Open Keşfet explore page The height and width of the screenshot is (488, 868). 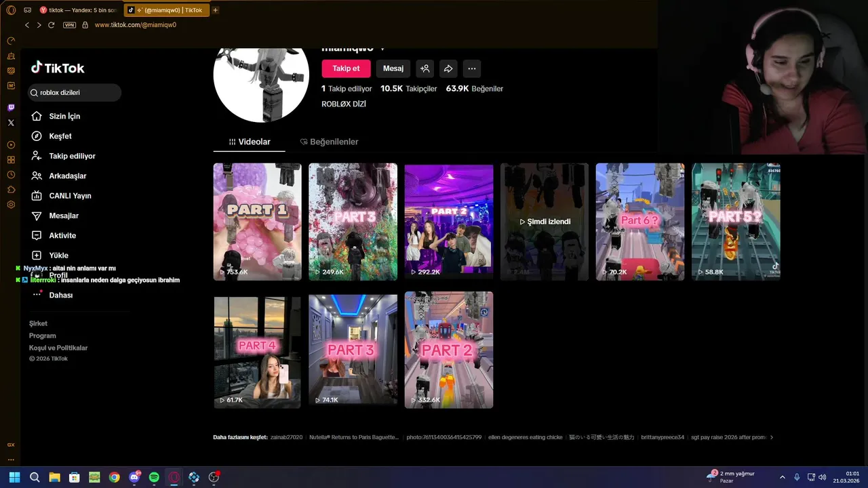52,136
